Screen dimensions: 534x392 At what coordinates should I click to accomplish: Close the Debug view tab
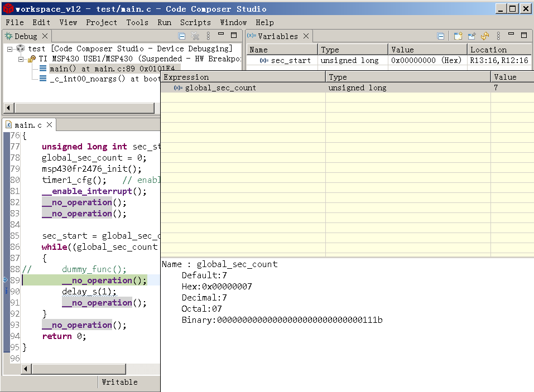[45, 36]
